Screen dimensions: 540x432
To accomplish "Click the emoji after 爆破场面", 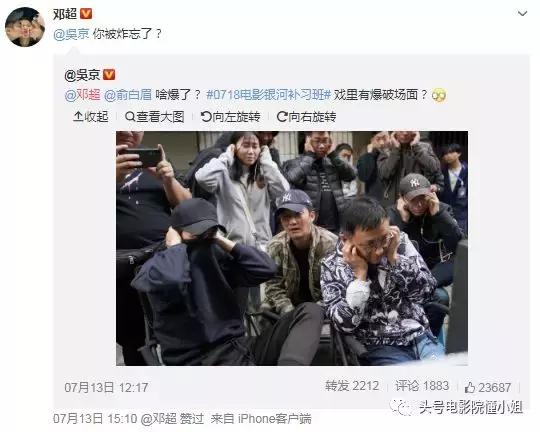I will [x=439, y=95].
